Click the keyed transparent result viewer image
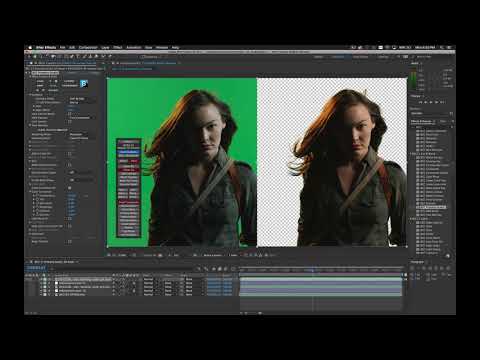This screenshot has width=480, height=360. coord(332,162)
